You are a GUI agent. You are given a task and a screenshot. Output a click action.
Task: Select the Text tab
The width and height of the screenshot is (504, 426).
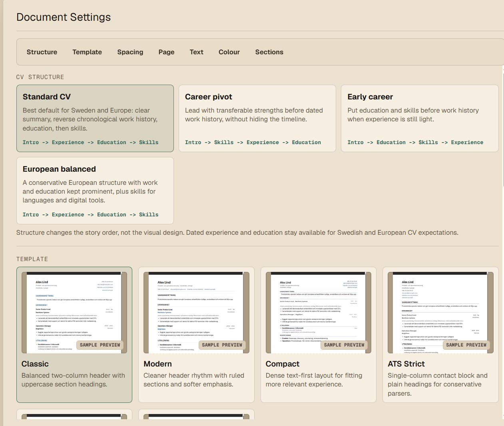click(x=197, y=52)
